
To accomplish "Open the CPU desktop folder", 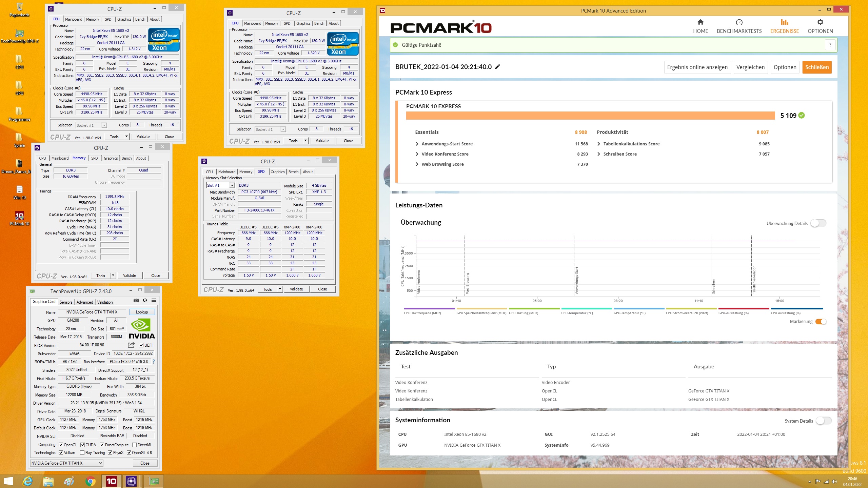I will point(19,62).
